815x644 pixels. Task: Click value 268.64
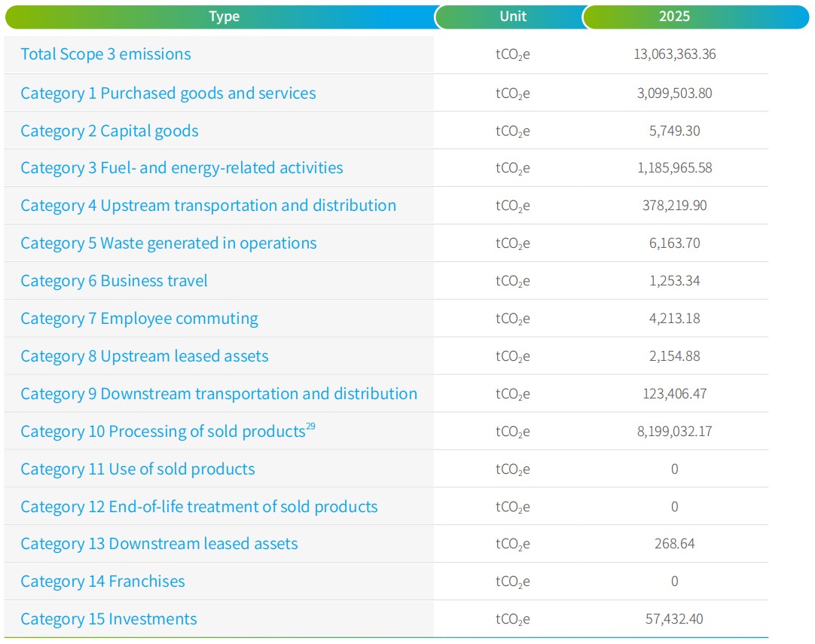[674, 544]
